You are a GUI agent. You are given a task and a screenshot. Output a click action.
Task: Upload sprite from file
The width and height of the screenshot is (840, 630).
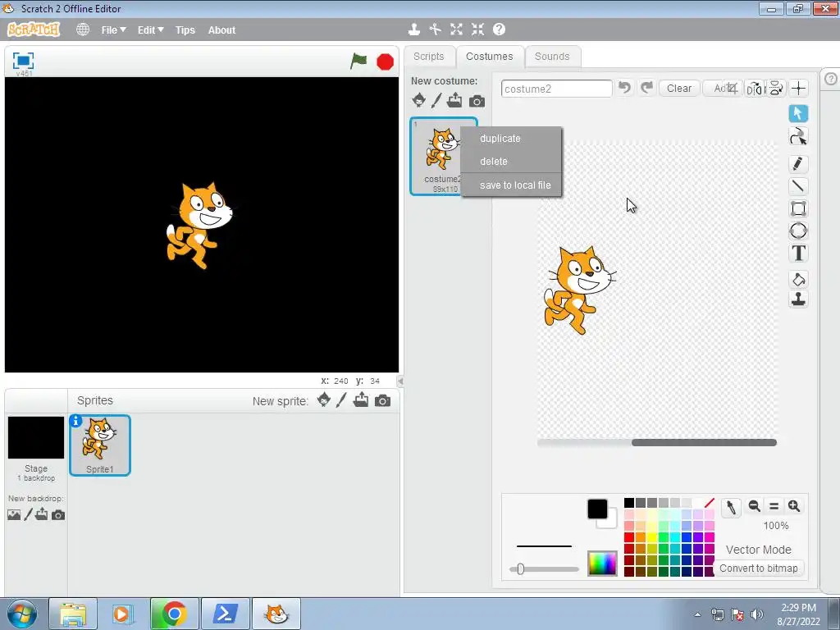(x=361, y=400)
